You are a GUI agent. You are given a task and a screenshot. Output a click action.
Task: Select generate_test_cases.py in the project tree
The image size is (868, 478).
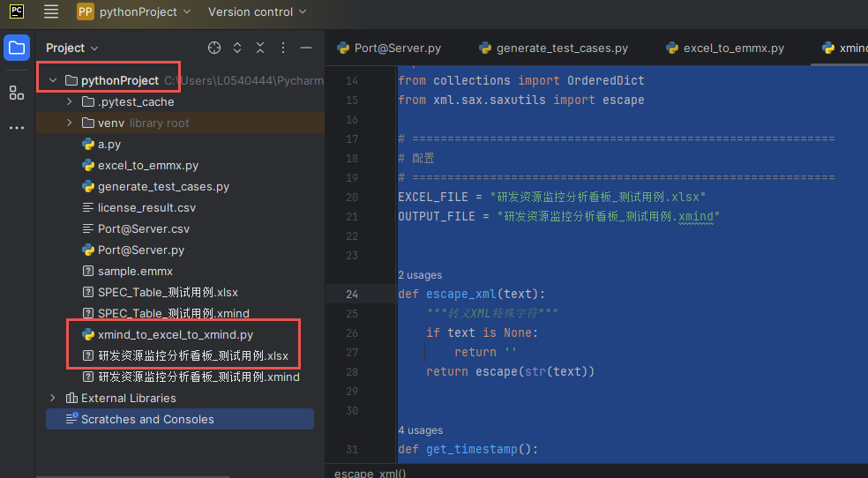[x=163, y=186]
